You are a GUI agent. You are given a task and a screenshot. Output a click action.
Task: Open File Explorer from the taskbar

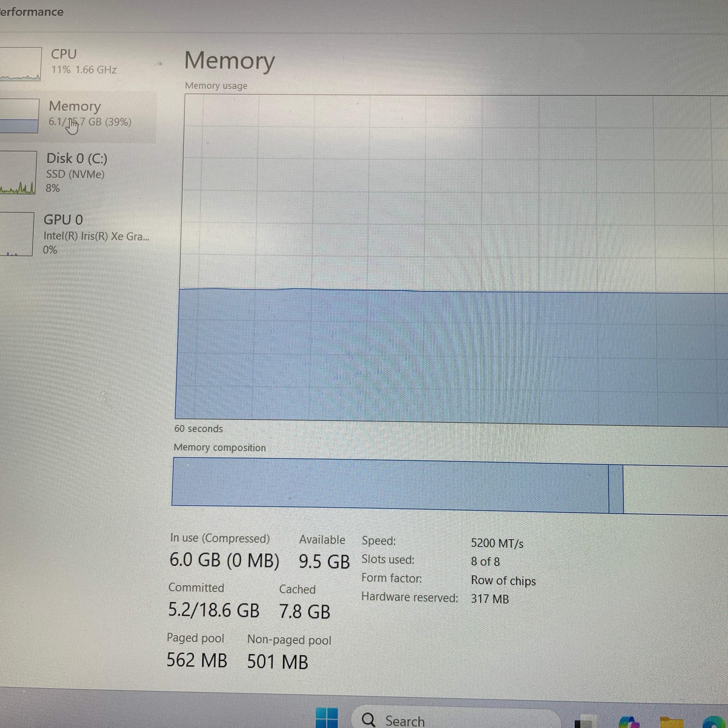point(672,722)
